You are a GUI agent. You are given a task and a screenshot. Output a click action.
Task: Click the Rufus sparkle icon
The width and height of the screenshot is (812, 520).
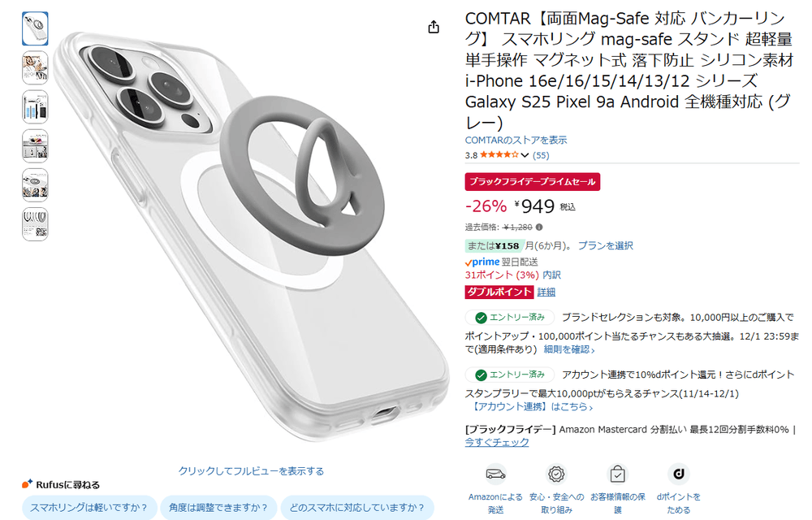tap(27, 483)
